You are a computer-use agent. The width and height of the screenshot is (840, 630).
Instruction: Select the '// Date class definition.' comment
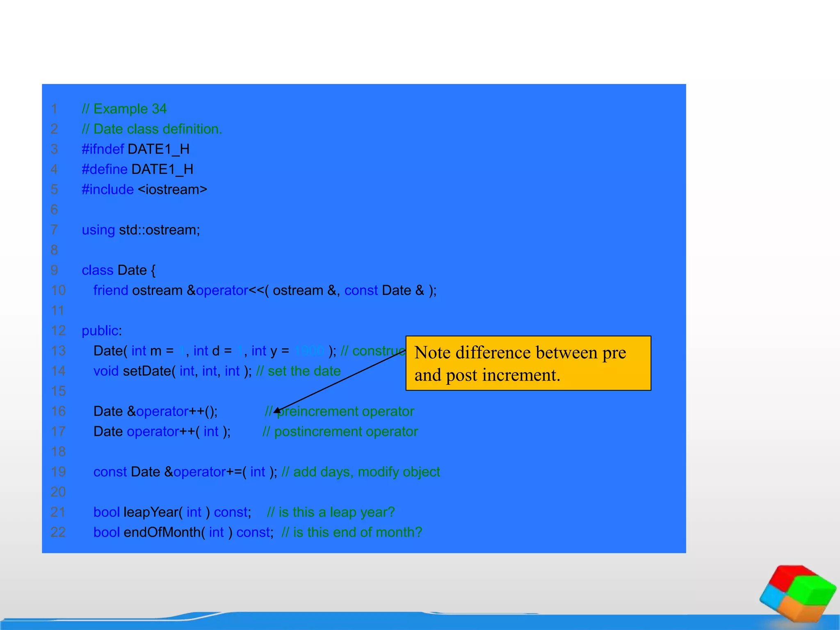pos(152,129)
